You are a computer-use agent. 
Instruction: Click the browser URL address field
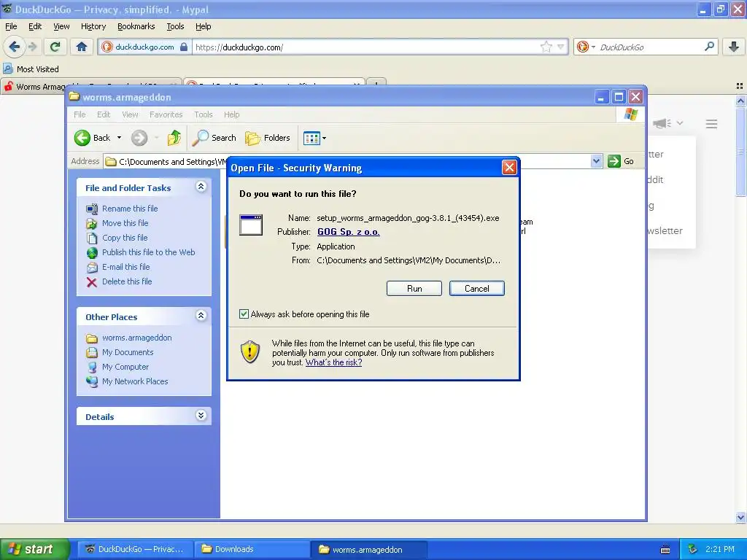coord(367,47)
